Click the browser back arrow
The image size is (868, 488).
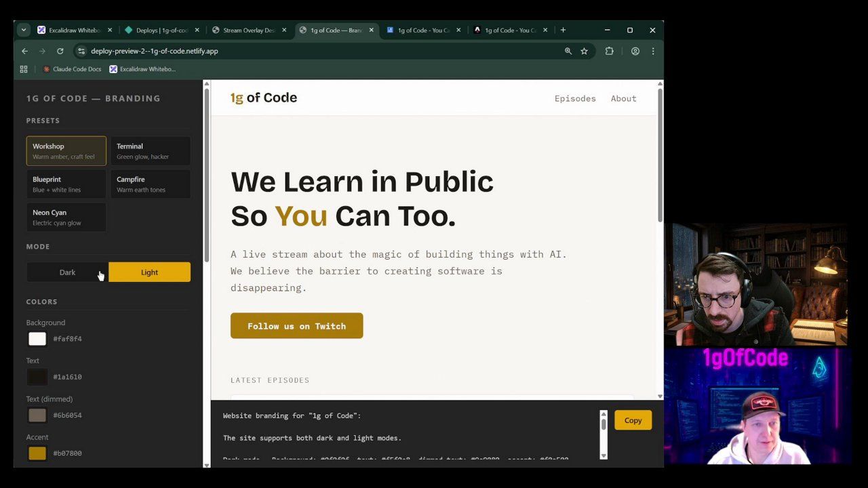24,51
